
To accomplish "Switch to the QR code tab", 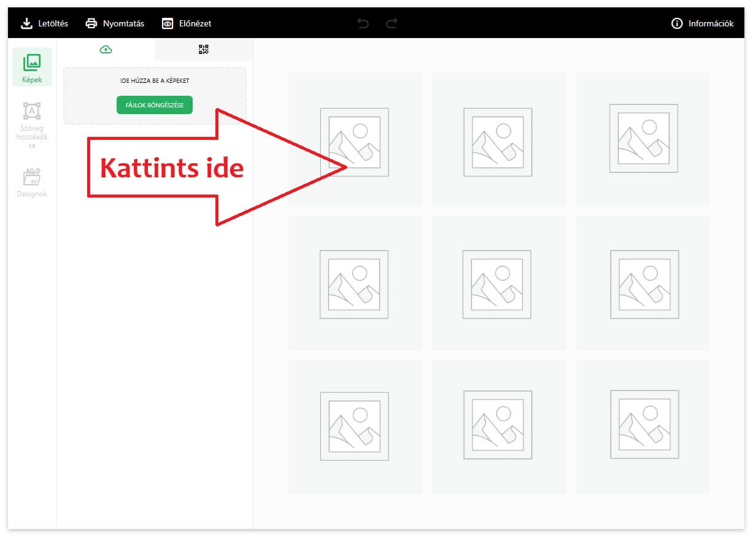I will (204, 50).
